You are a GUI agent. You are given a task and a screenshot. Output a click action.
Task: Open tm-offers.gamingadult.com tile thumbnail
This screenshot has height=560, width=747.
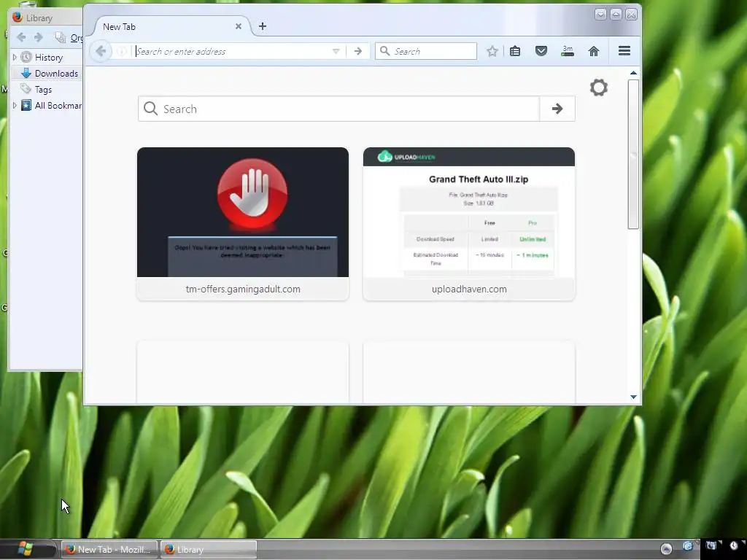(x=243, y=212)
